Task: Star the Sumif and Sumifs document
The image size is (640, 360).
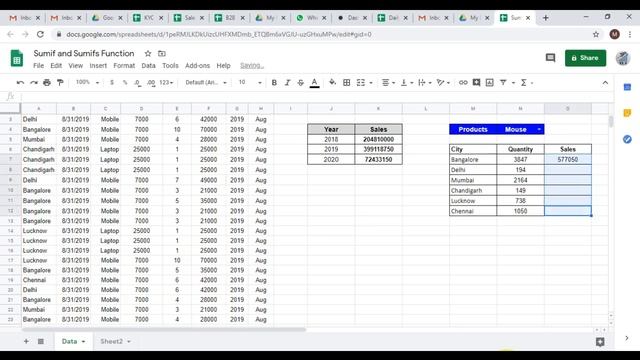Action: [x=148, y=53]
